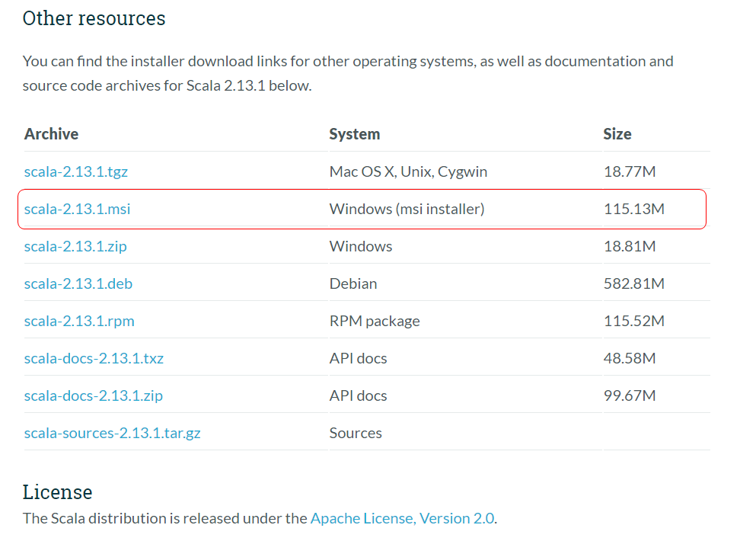
Task: Open the Apache License, Version 2.0 link
Action: pyautogui.click(x=402, y=518)
